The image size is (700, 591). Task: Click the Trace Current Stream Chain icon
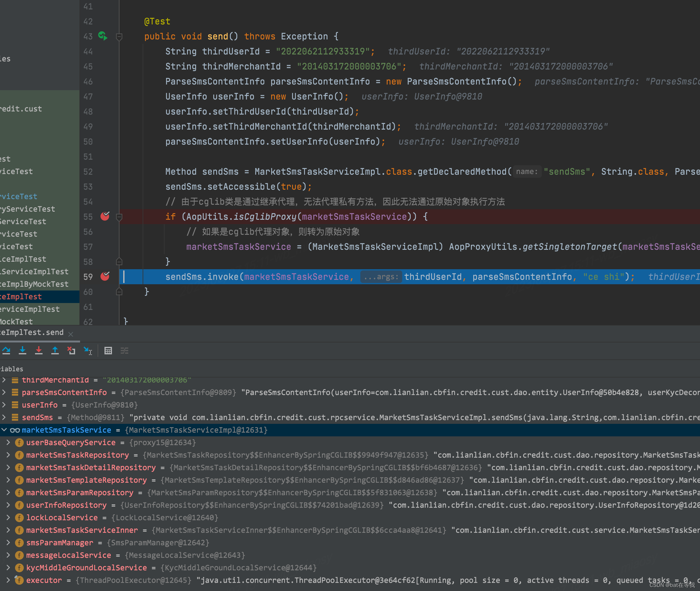pos(124,351)
